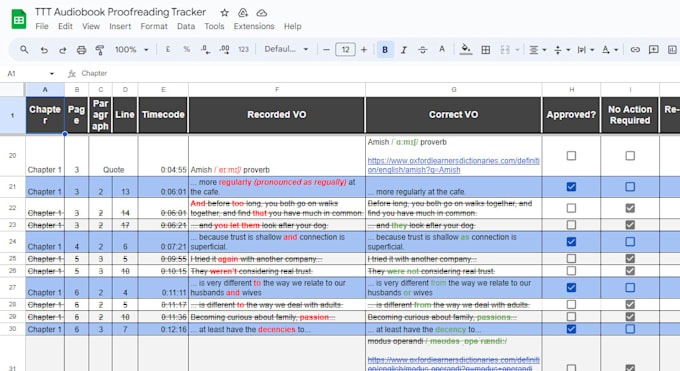This screenshot has width=680, height=371.
Task: Open the modus operandi dictionary link
Action: click(453, 364)
